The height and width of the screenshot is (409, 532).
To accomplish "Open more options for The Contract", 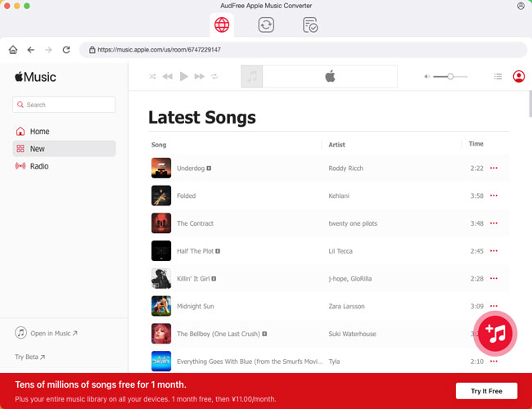I will tap(494, 223).
